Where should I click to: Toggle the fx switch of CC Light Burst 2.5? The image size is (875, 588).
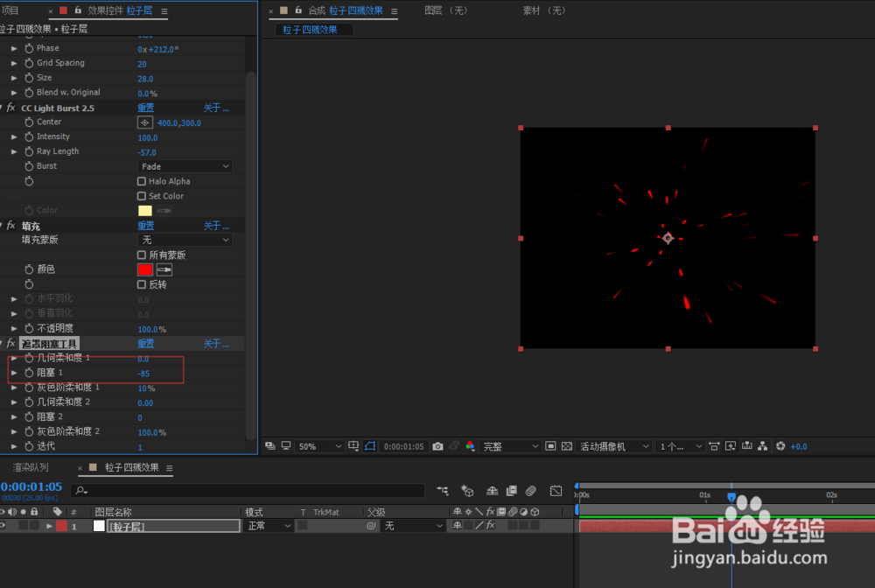(10, 108)
